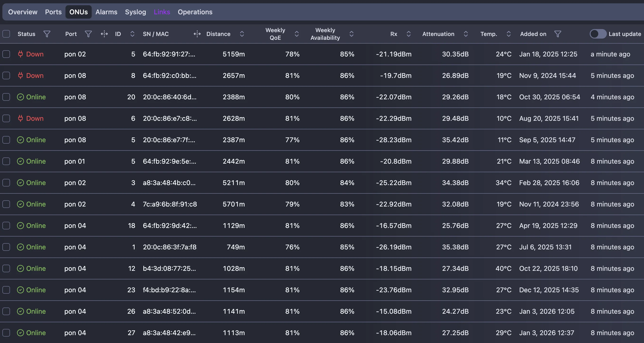Viewport: 644px width, 343px height.
Task: Select the checkbox for ONU ID 20 row
Action: click(6, 97)
